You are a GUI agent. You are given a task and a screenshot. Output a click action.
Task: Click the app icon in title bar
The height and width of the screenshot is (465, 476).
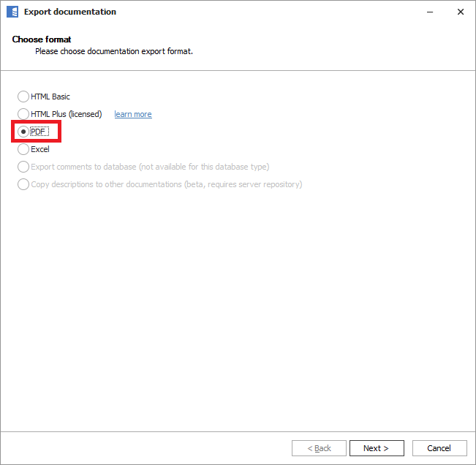(x=12, y=12)
